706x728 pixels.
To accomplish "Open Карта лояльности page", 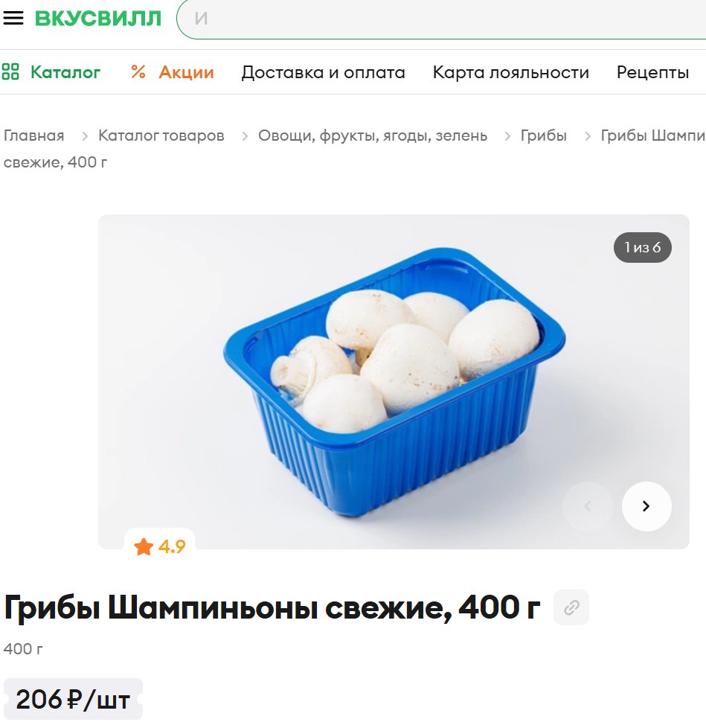I will click(x=510, y=72).
